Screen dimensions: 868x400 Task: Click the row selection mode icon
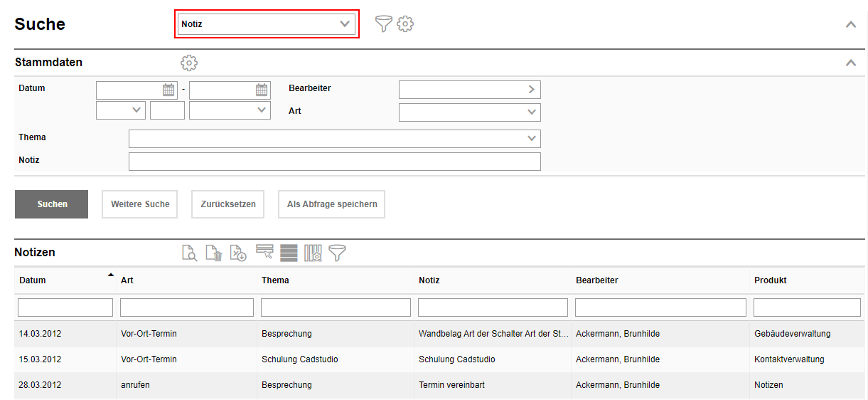click(264, 253)
